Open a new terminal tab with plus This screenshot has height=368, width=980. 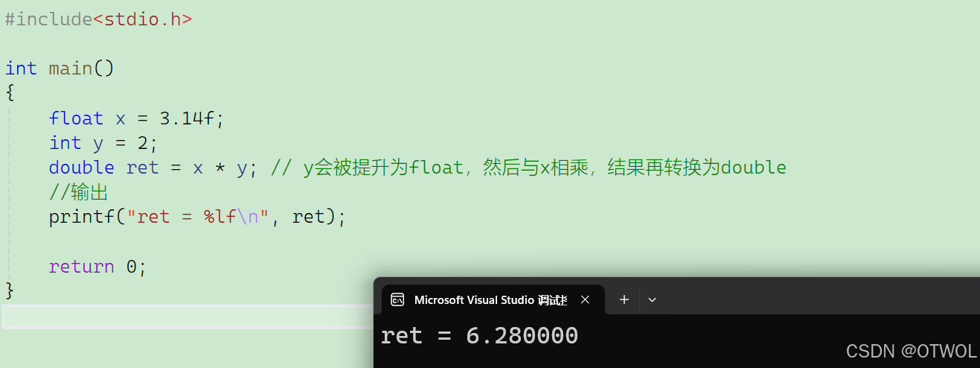[624, 299]
